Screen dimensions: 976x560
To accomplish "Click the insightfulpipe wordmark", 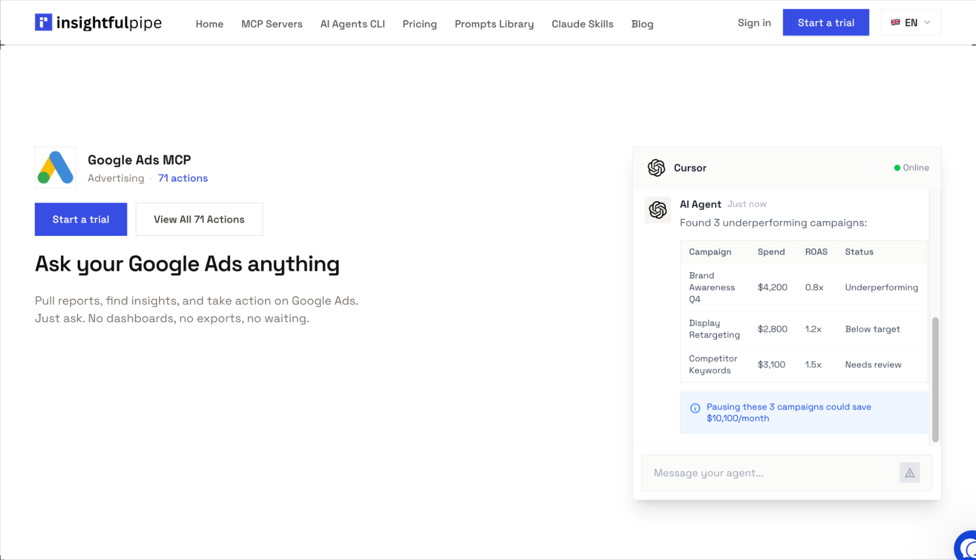I will coord(109,22).
